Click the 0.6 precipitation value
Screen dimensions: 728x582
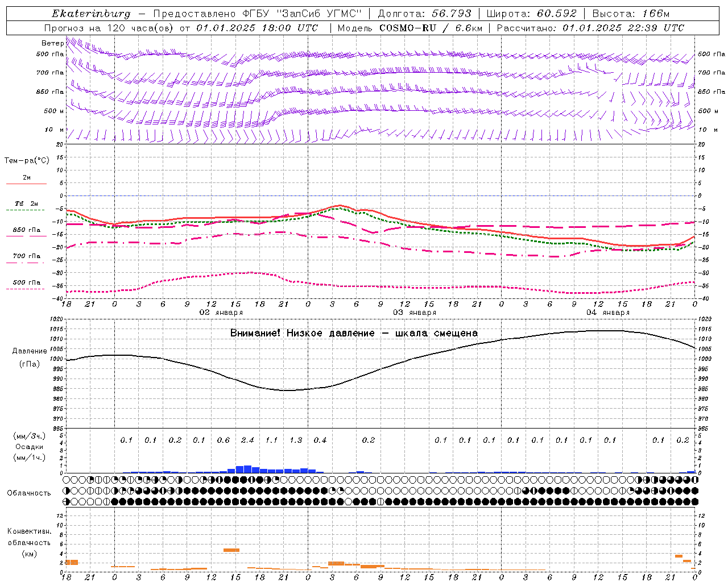coord(223,440)
